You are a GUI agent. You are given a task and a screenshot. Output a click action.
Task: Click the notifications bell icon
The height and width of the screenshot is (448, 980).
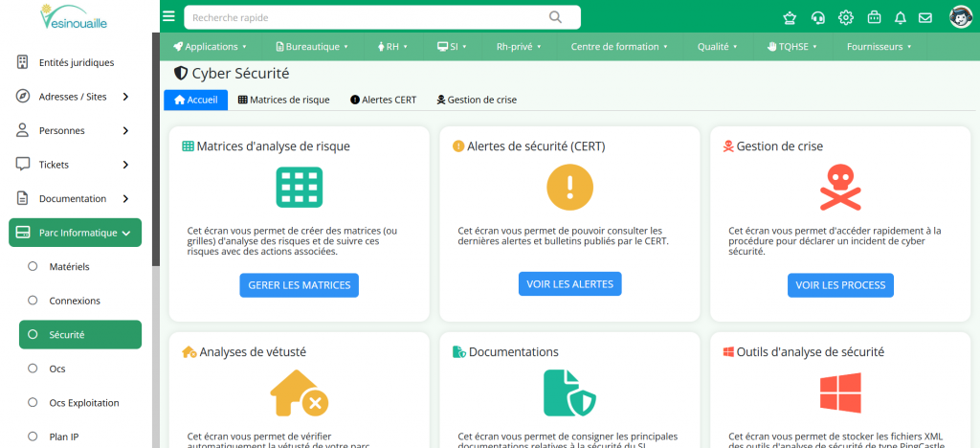tap(900, 17)
